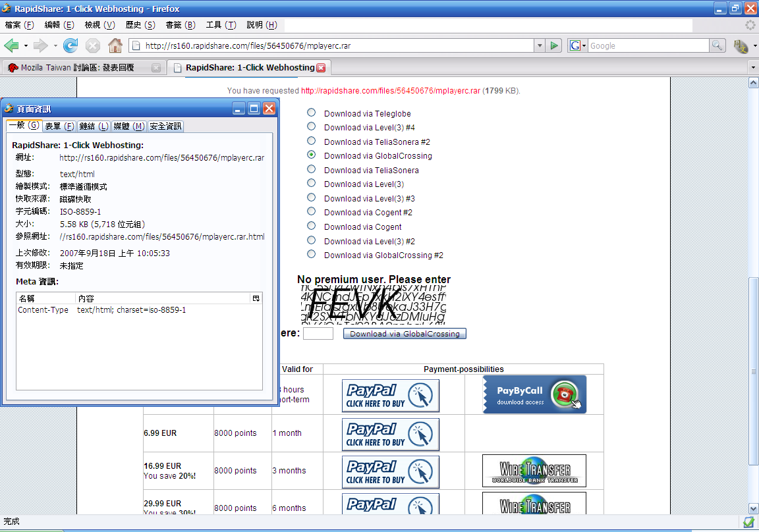Select Download via GlobalCrossing #2 option
The width and height of the screenshot is (759, 532).
click(311, 254)
